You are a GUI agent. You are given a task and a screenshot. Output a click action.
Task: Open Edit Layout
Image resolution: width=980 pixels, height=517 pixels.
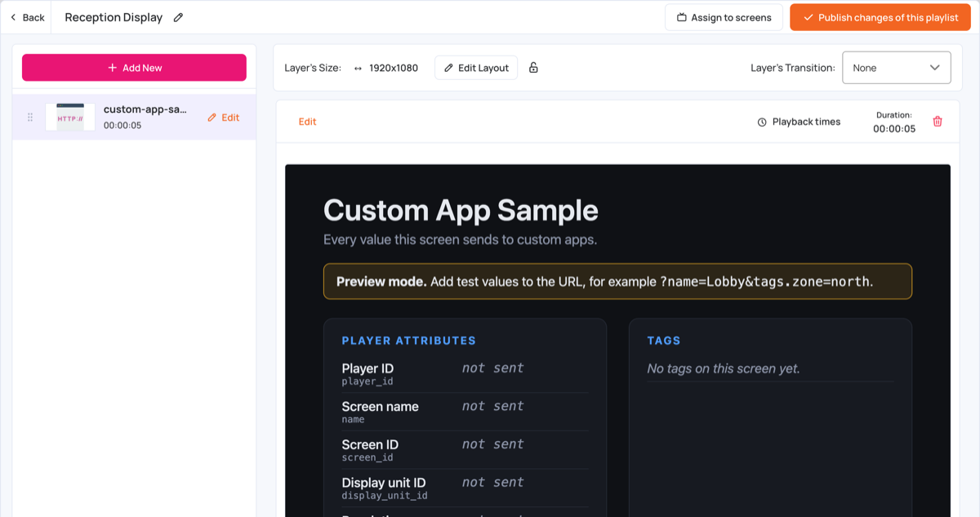tap(476, 68)
